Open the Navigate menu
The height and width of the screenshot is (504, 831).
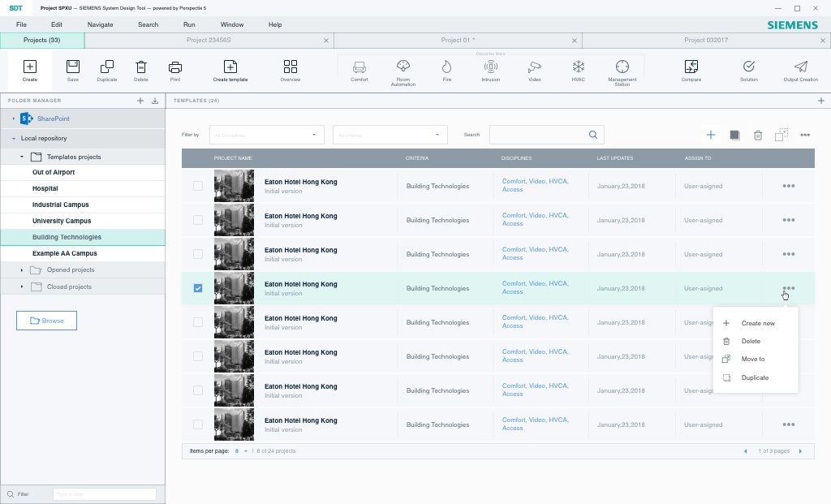100,24
